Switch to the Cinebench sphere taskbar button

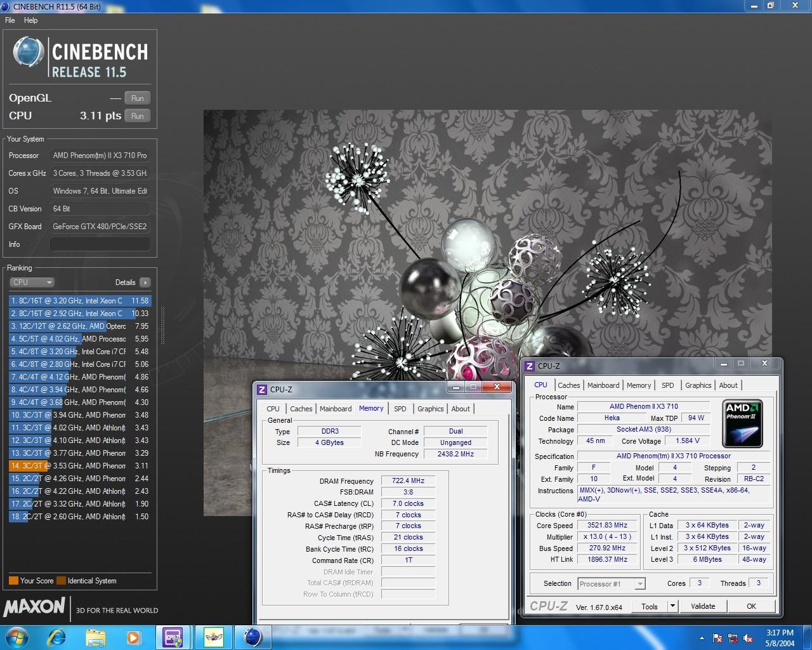(252, 637)
